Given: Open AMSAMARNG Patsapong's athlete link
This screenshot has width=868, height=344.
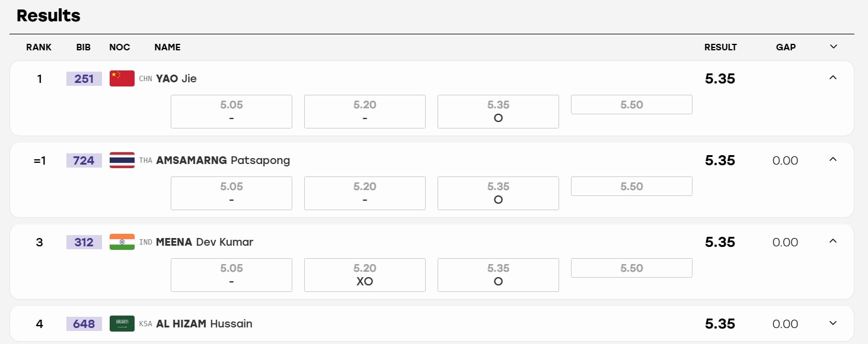Looking at the screenshot, I should (223, 160).
